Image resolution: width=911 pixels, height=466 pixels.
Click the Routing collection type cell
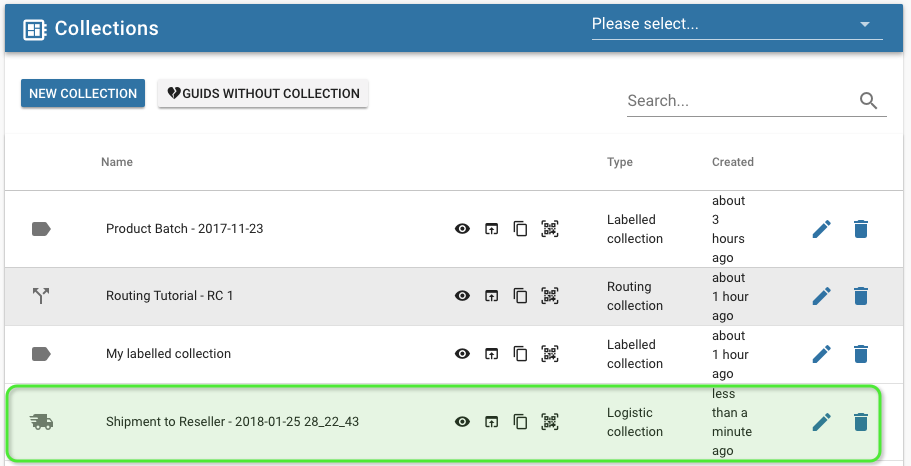click(x=634, y=296)
